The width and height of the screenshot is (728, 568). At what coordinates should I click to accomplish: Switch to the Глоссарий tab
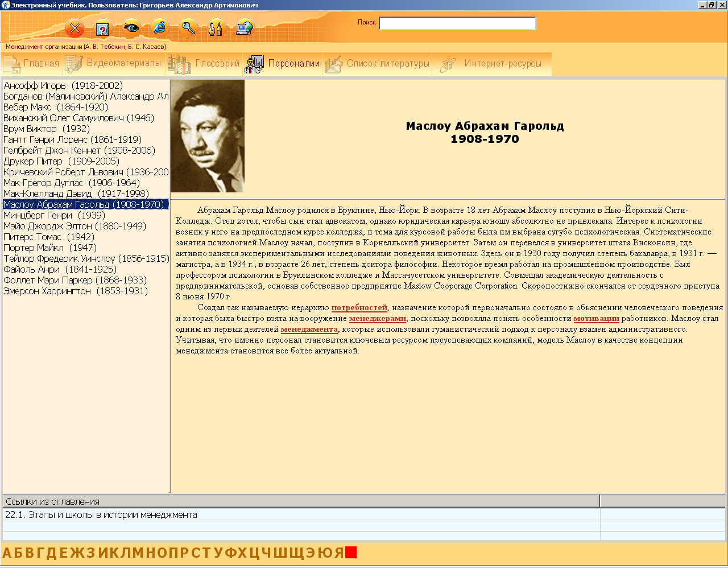tap(205, 64)
